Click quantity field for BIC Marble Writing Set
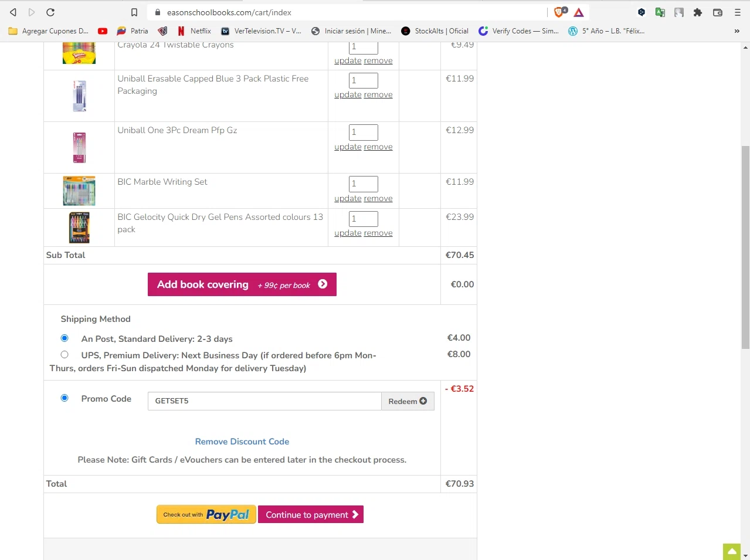Screen dimensions: 750x560 click(364, 184)
